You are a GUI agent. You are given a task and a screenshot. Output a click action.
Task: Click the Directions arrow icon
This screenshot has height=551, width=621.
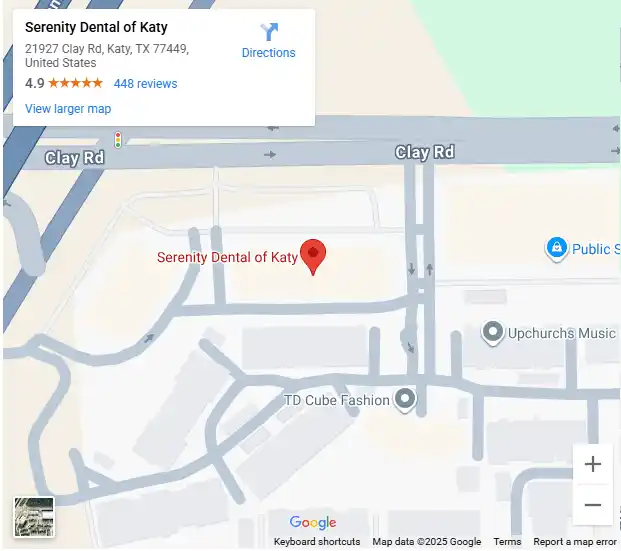pos(269,32)
